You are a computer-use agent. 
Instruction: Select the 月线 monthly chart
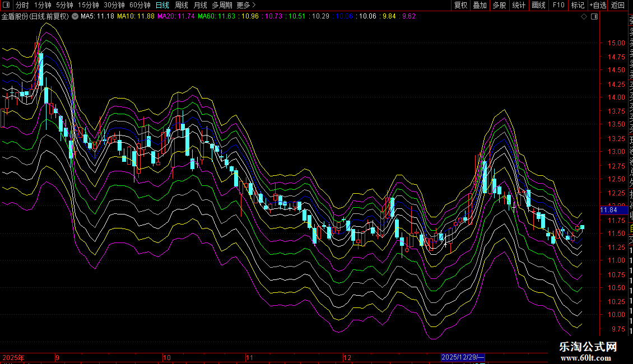tap(200, 5)
